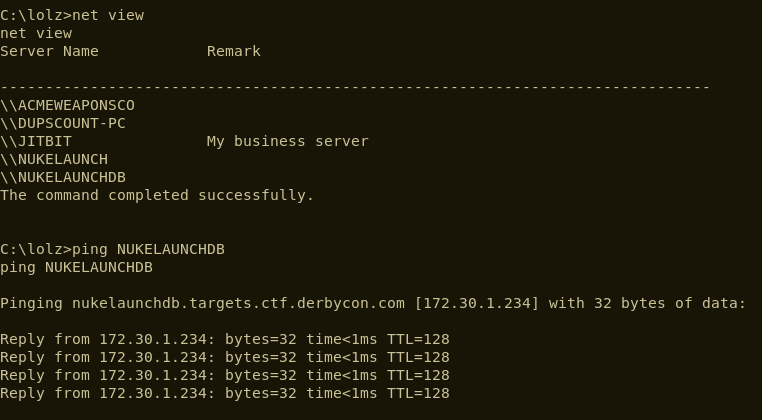This screenshot has width=762, height=420.
Task: Click the "My business server" remark
Action: click(287, 141)
